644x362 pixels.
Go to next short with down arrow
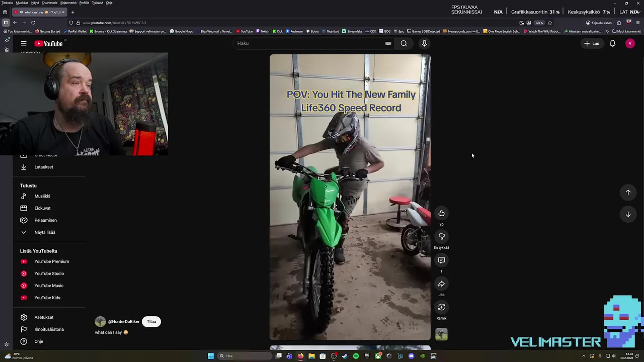pyautogui.click(x=628, y=214)
